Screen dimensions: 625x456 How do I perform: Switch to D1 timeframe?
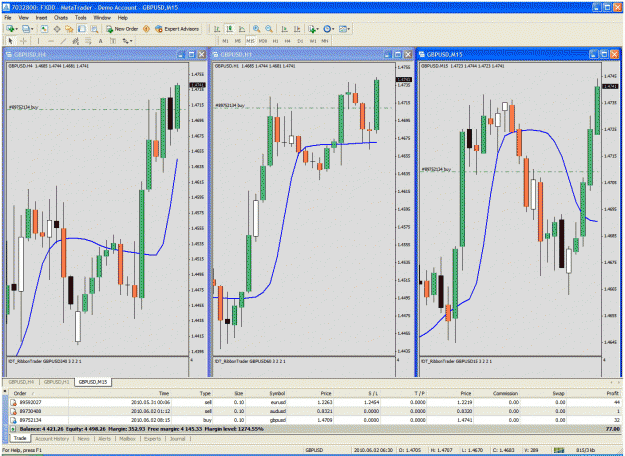click(x=300, y=41)
